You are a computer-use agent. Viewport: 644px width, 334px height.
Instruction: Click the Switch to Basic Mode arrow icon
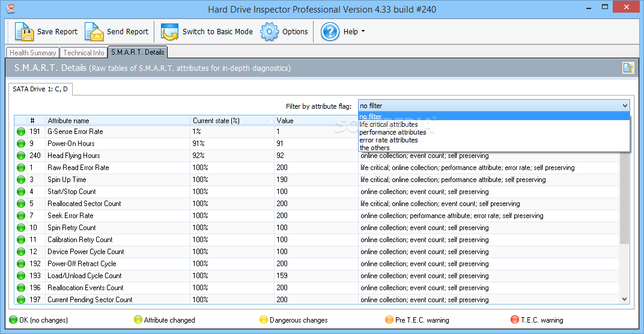169,32
